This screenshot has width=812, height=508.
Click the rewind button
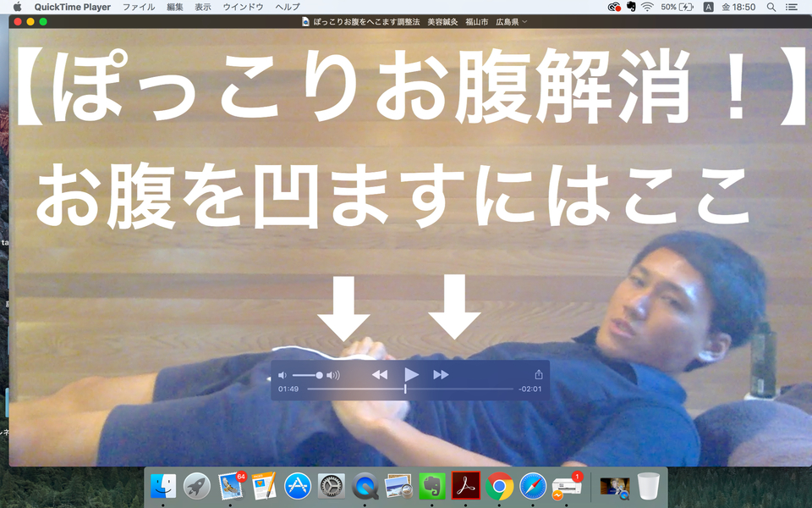click(380, 374)
